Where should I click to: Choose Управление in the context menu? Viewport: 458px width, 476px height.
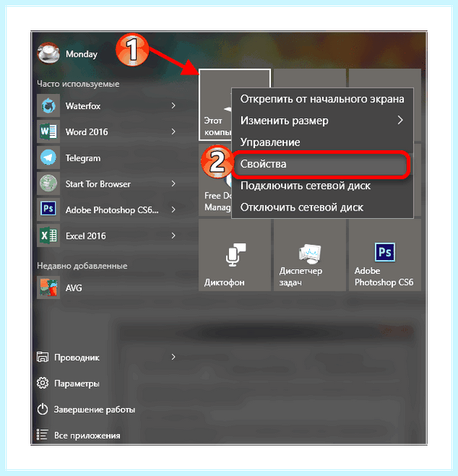point(322,142)
